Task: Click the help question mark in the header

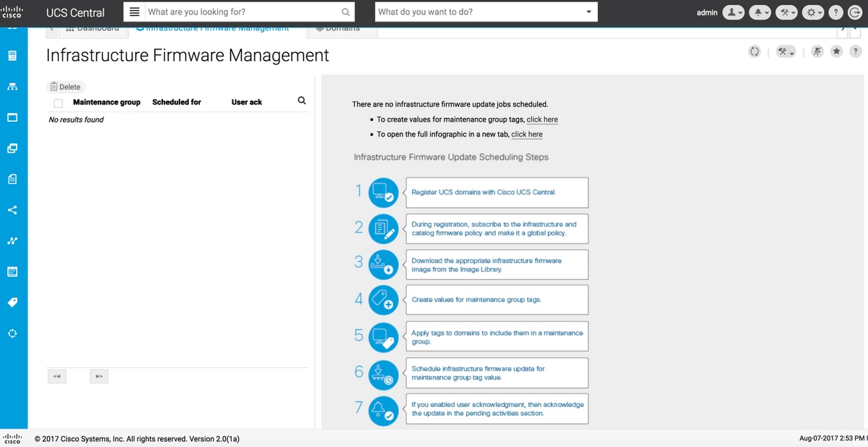Action: (x=836, y=12)
